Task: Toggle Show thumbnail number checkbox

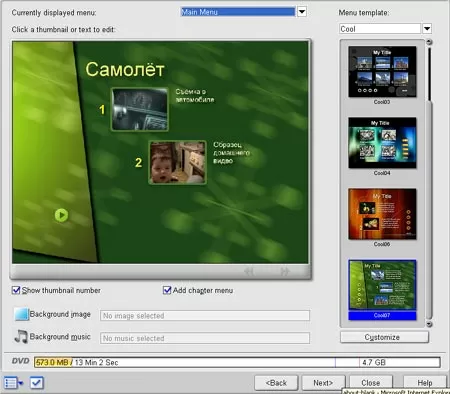Action: point(16,290)
